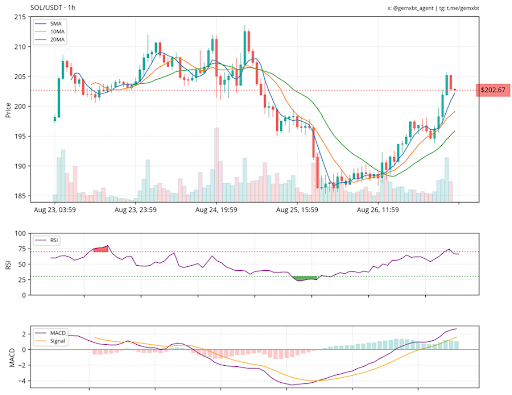Image resolution: width=512 pixels, height=395 pixels.
Task: Click the $202.67 current price tag
Action: point(493,90)
